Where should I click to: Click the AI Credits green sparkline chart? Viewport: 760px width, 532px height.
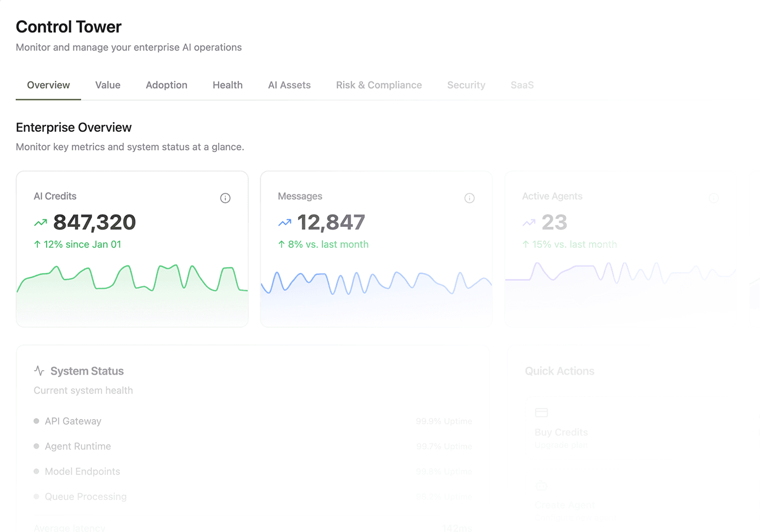[132, 295]
